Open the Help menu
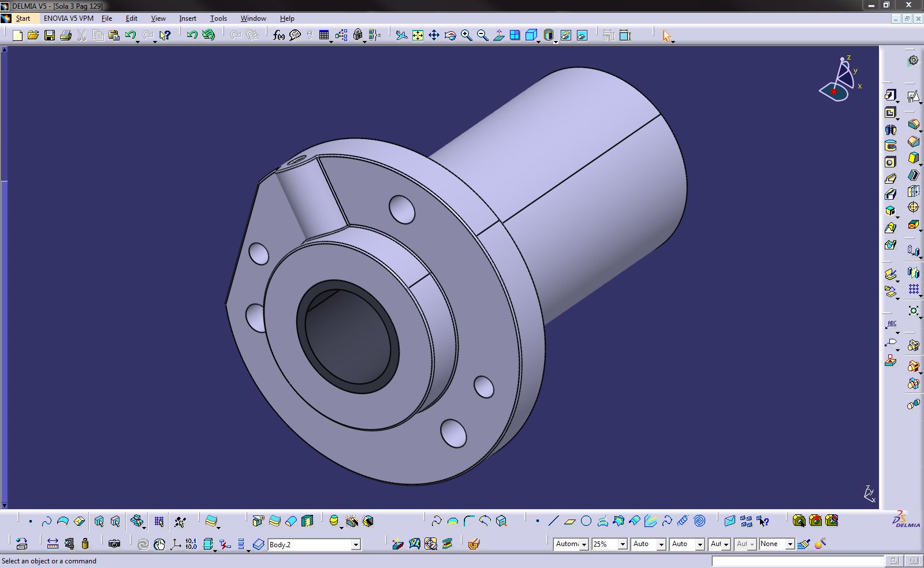The image size is (924, 568). point(287,18)
